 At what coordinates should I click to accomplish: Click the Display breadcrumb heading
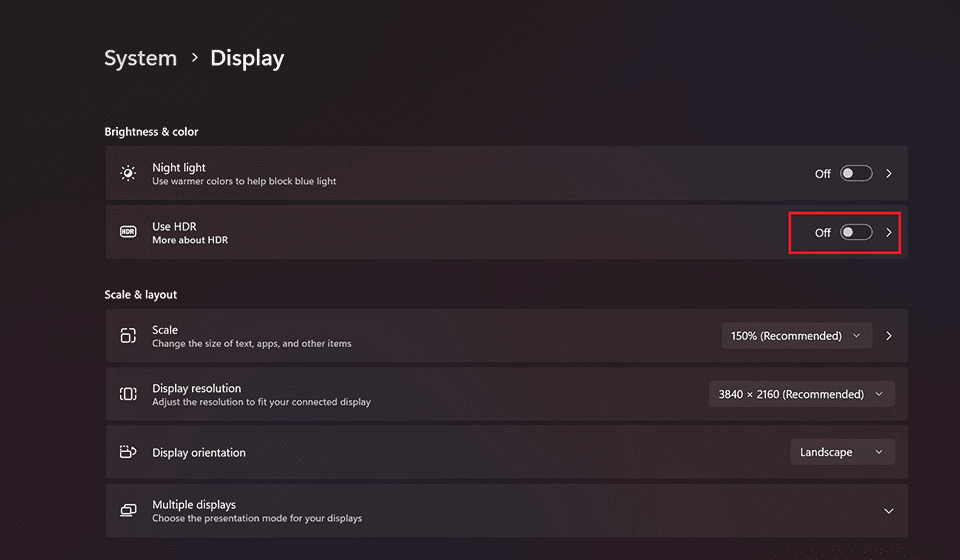pyautogui.click(x=247, y=58)
